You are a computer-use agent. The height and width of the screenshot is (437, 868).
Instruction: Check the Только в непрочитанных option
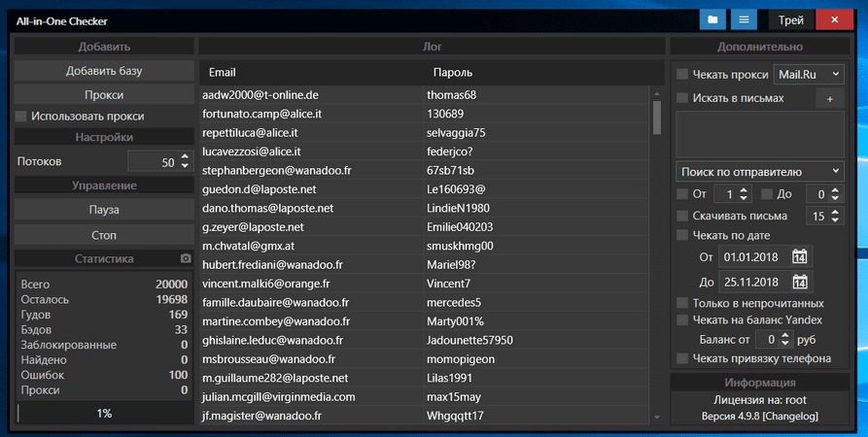[x=682, y=304]
